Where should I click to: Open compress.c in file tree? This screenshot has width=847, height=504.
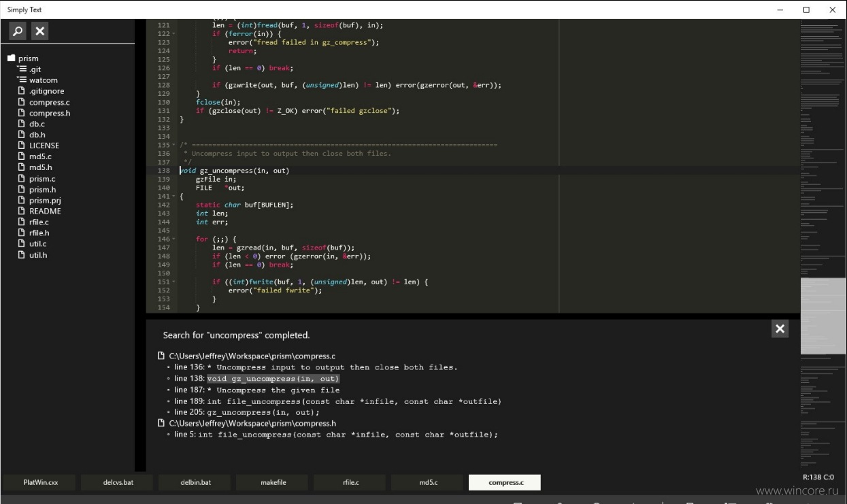[x=49, y=102]
